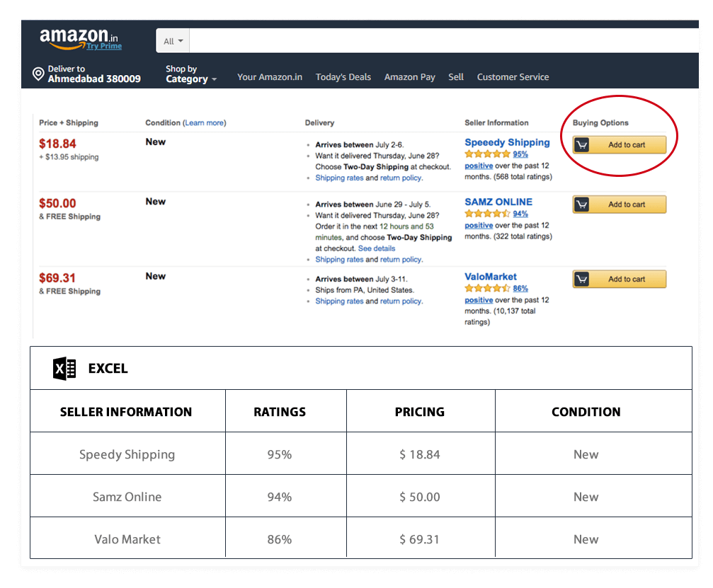
Task: Add the SAMZ ONLINE offer to cart
Action: [x=619, y=204]
